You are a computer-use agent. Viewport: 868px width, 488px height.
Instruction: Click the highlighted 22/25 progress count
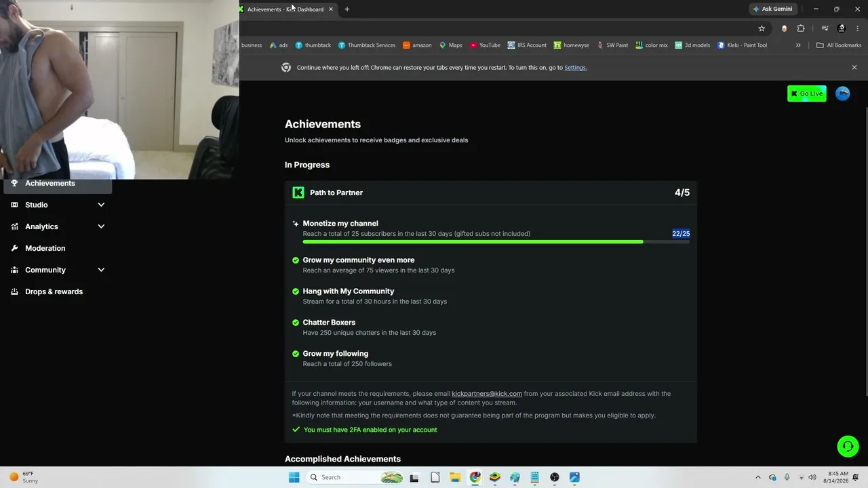[x=681, y=233]
